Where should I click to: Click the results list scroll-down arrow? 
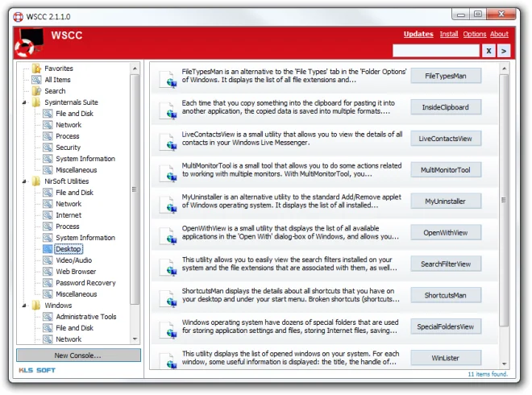pos(504,364)
